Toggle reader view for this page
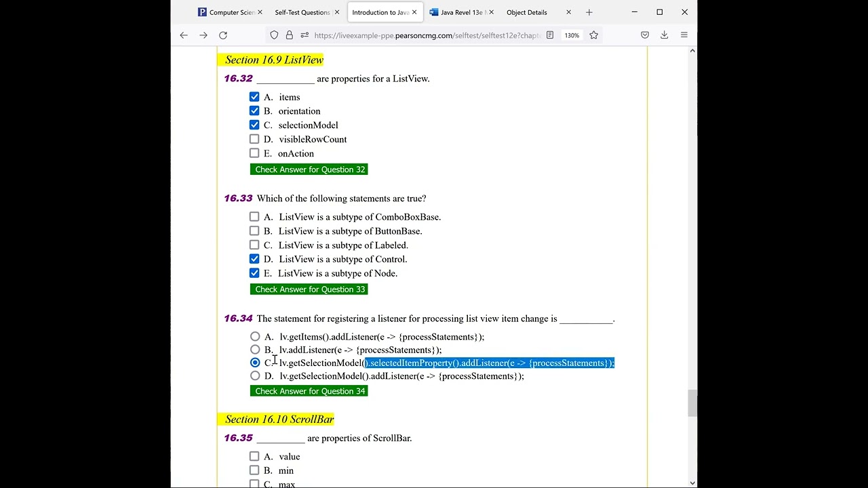Image resolution: width=868 pixels, height=488 pixels. click(550, 35)
